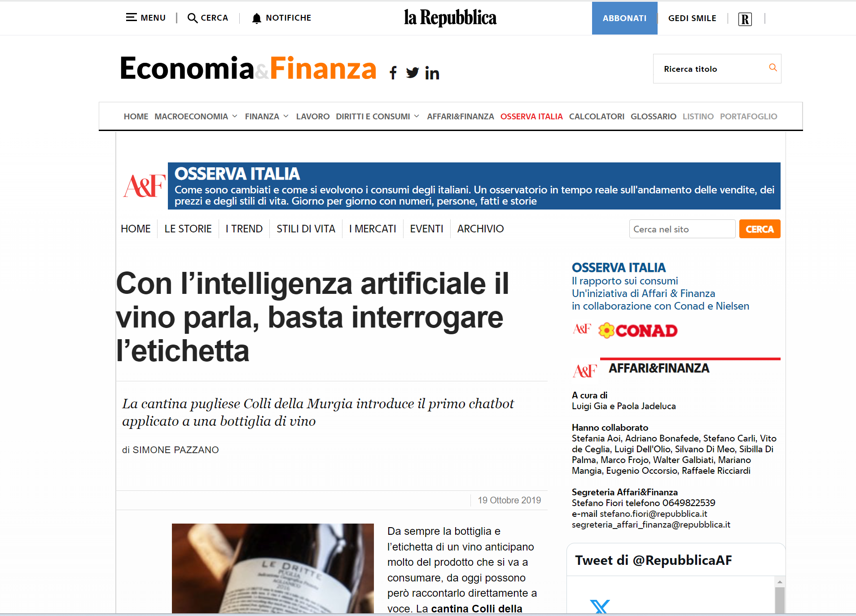856x616 pixels.
Task: Click the tweet widget scrollbar up arrow
Action: point(780,581)
